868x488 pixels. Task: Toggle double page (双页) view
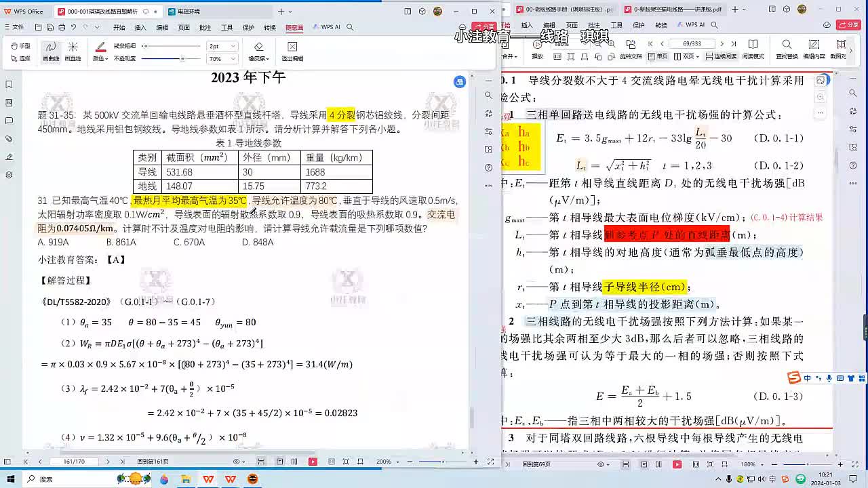coord(687,56)
